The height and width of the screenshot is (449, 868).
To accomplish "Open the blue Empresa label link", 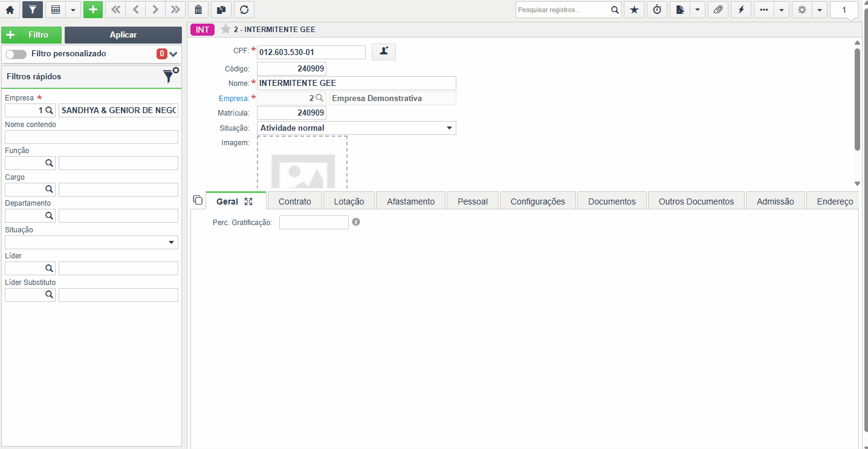I will (234, 98).
